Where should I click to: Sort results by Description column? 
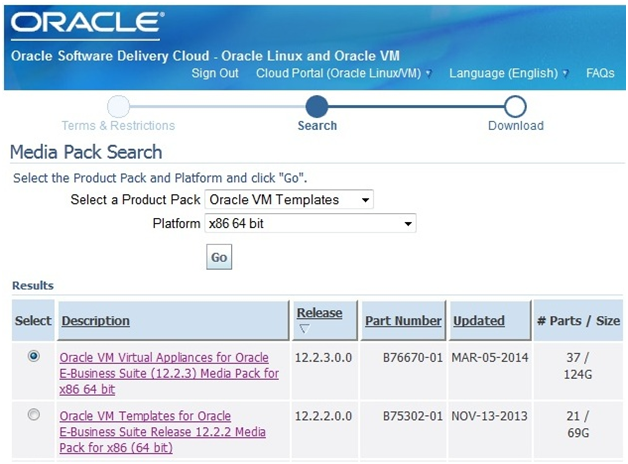95,321
